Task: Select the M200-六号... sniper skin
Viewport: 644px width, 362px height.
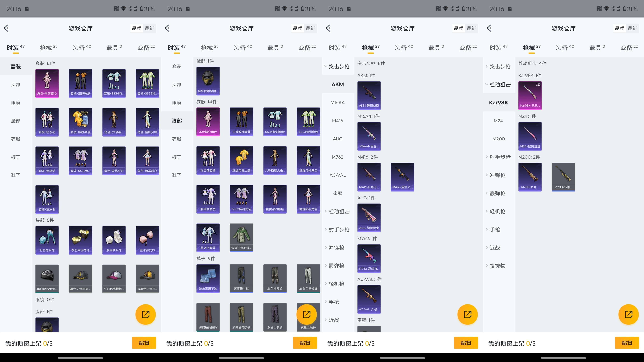Action: pyautogui.click(x=530, y=177)
